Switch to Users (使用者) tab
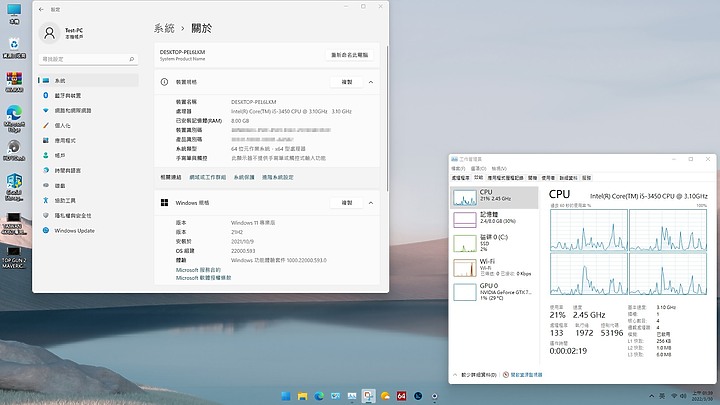This screenshot has width=720, height=405. pyautogui.click(x=548, y=178)
